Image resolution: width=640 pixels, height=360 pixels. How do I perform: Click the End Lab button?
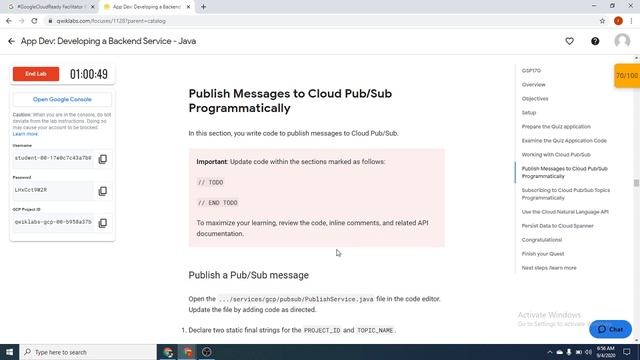(36, 74)
